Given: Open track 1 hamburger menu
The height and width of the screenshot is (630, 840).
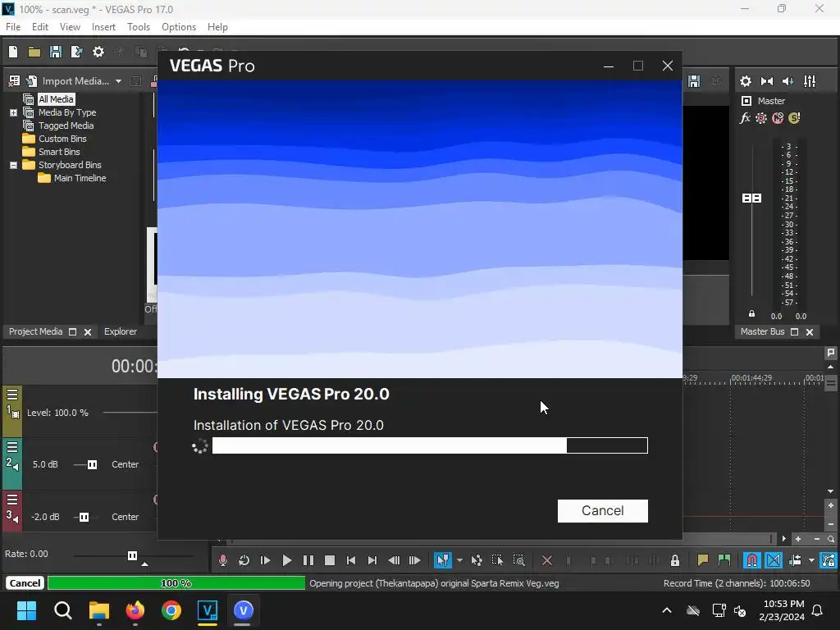Looking at the screenshot, I should (x=12, y=395).
